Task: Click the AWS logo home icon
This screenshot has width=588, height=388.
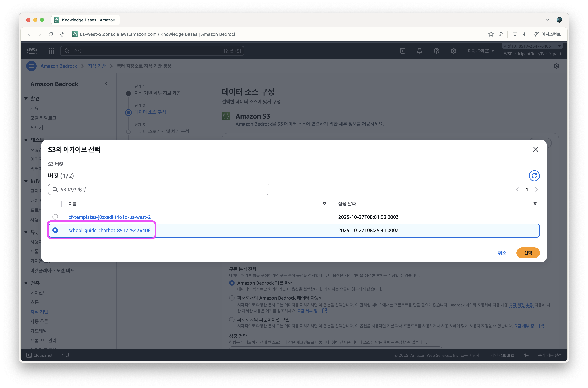Action: point(32,51)
